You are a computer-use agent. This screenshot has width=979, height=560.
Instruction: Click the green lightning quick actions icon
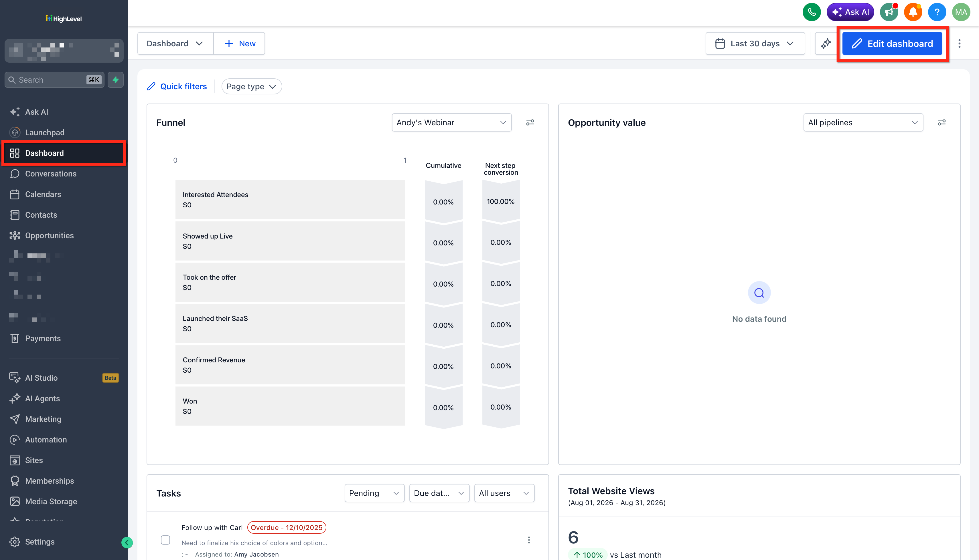(x=115, y=80)
